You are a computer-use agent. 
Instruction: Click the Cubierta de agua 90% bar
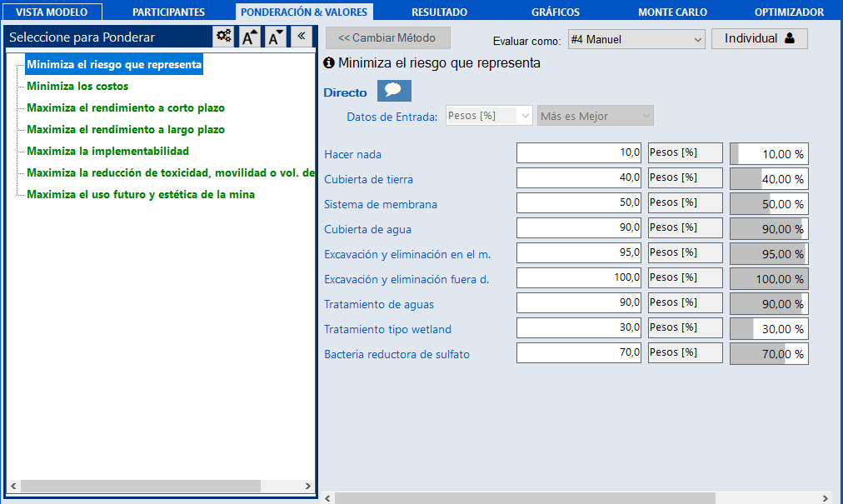[x=769, y=228]
